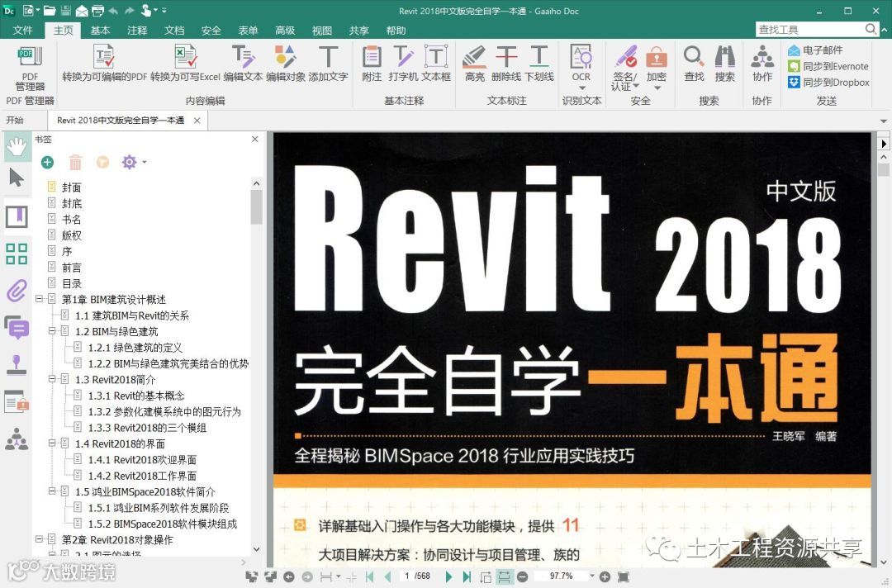Open the 加密 dropdown arrow
The height and width of the screenshot is (588, 892).
coord(657,88)
